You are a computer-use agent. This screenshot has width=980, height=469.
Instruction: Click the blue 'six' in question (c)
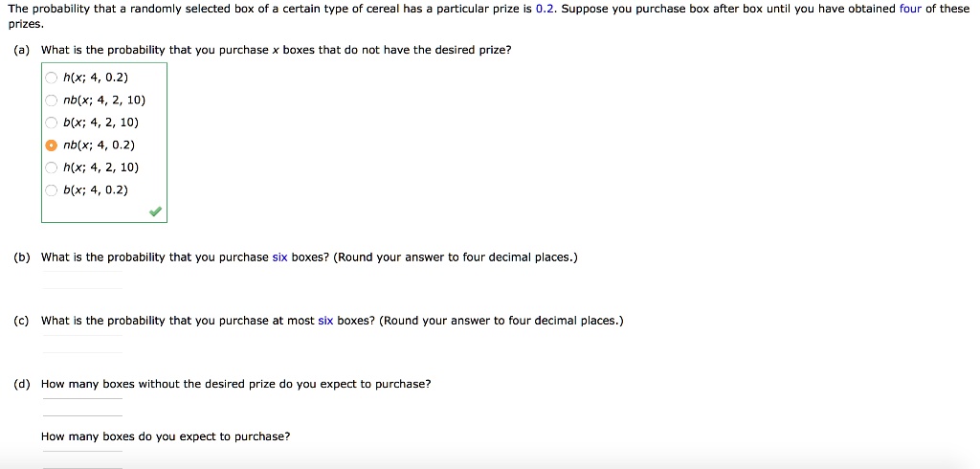pyautogui.click(x=325, y=321)
